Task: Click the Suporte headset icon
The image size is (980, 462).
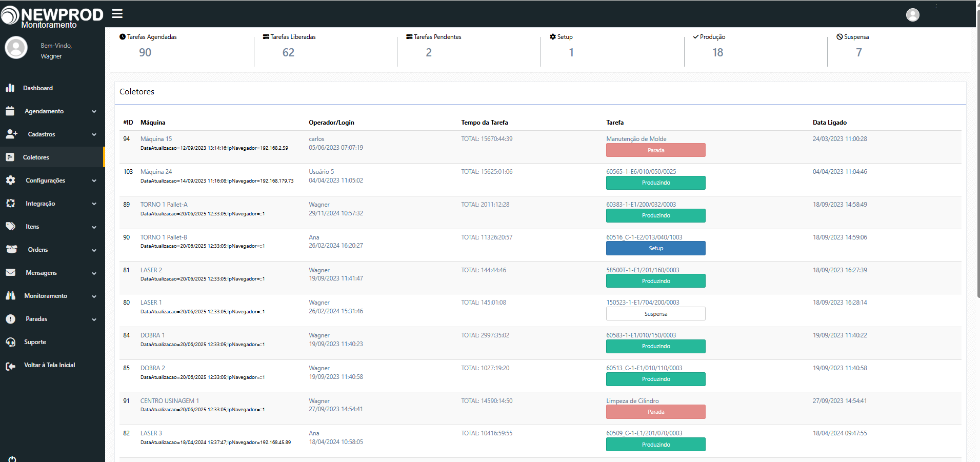Action: tap(10, 342)
